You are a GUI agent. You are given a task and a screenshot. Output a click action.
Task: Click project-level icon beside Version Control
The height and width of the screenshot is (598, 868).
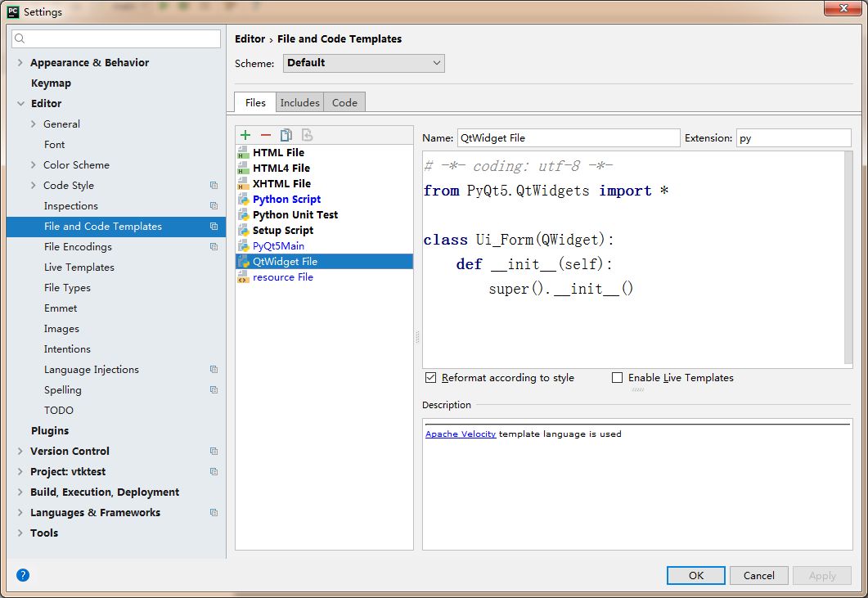[x=214, y=452]
